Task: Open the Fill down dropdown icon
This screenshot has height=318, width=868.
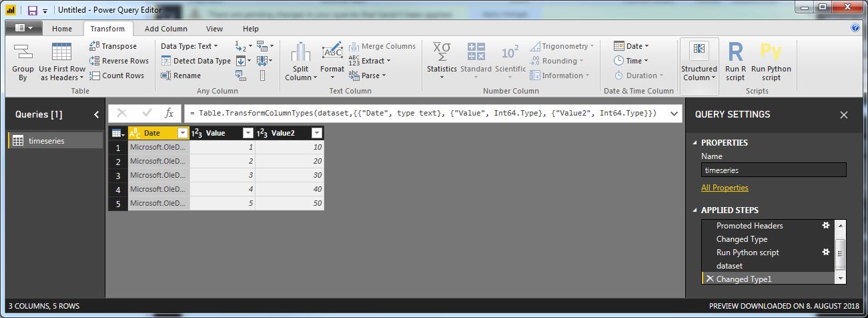Action: pos(244,61)
